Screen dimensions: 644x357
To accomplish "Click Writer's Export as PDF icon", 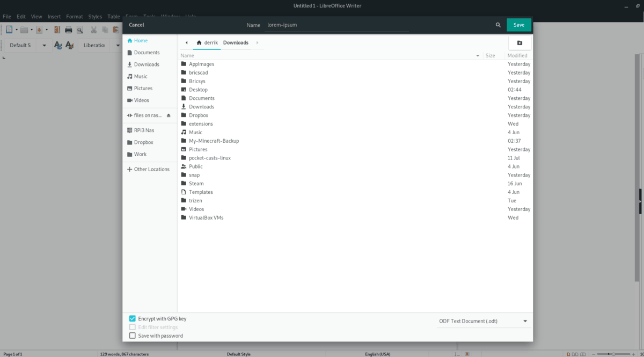I will pyautogui.click(x=57, y=30).
